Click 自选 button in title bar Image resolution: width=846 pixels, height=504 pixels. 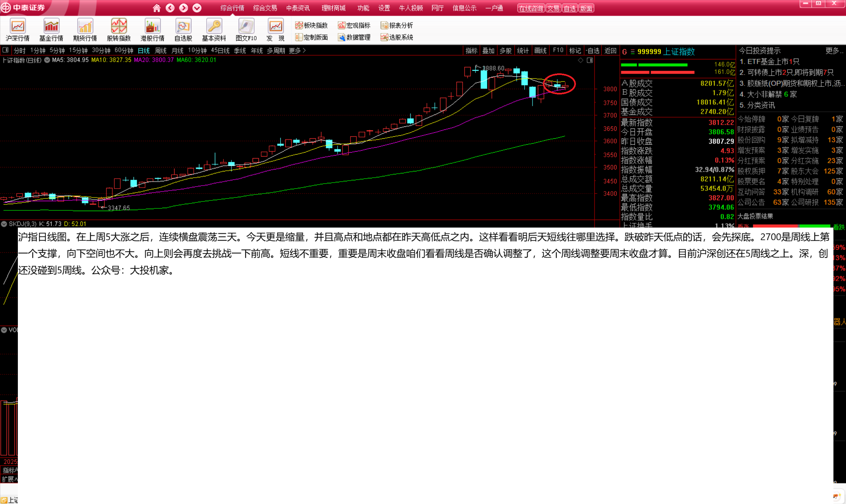click(x=570, y=9)
